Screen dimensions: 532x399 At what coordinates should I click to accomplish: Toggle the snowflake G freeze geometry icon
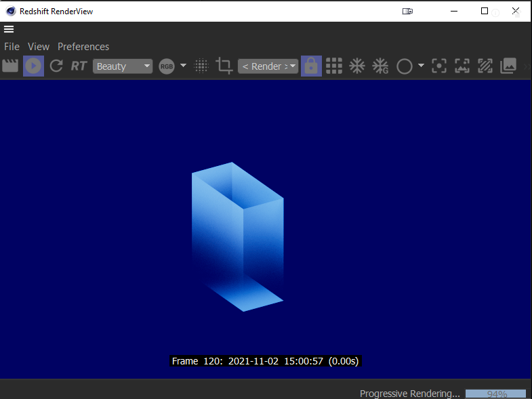(381, 66)
